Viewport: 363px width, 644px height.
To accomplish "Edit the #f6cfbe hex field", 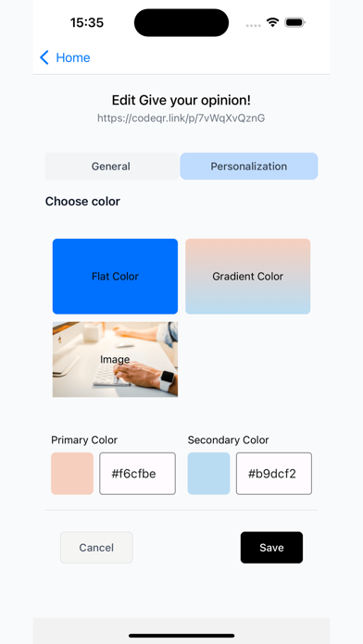I will [x=137, y=474].
